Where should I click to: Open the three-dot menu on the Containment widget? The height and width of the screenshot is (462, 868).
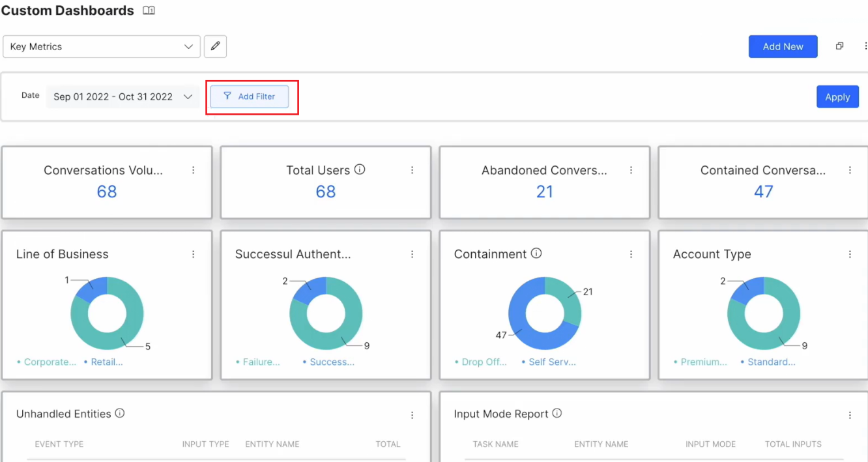631,253
